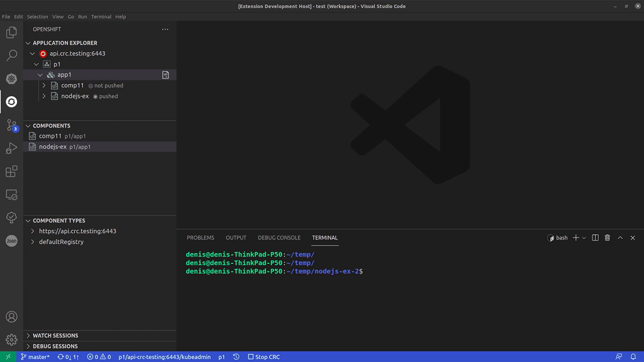Image resolution: width=644 pixels, height=362 pixels.
Task: Open the errors and warnings status item
Action: tap(99, 357)
